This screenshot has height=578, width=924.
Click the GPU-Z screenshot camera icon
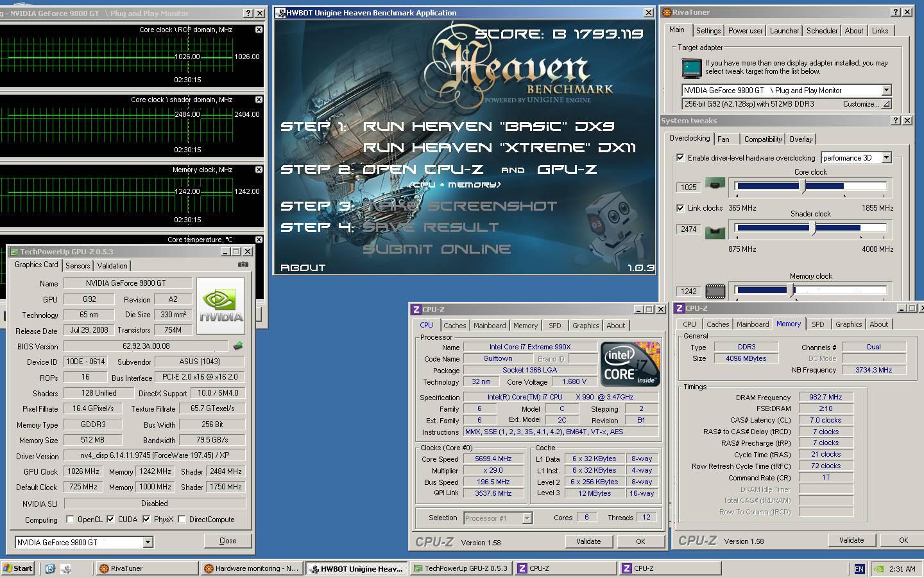click(x=243, y=265)
